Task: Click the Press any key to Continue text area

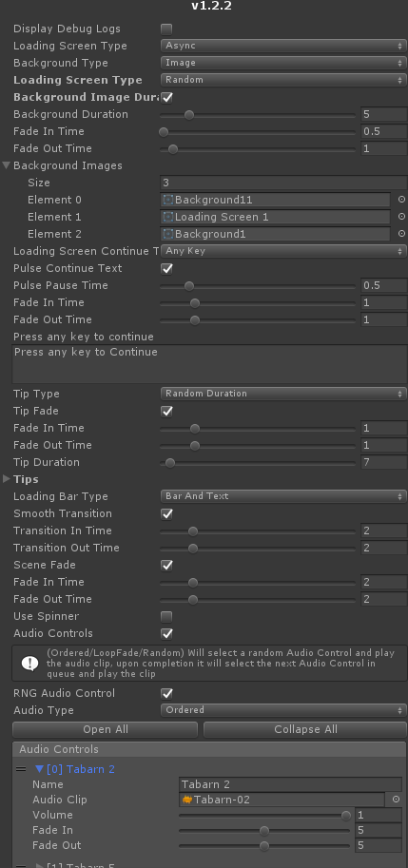Action: point(209,364)
